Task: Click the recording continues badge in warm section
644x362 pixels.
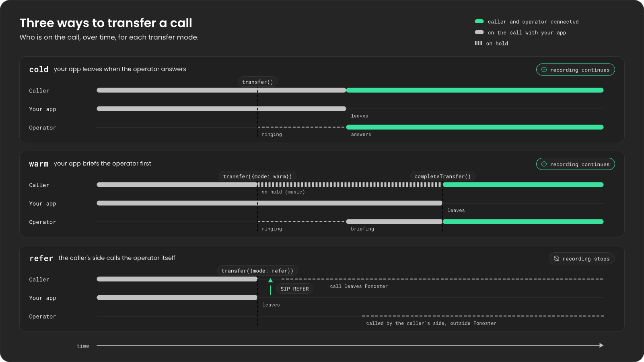Action: pyautogui.click(x=575, y=164)
